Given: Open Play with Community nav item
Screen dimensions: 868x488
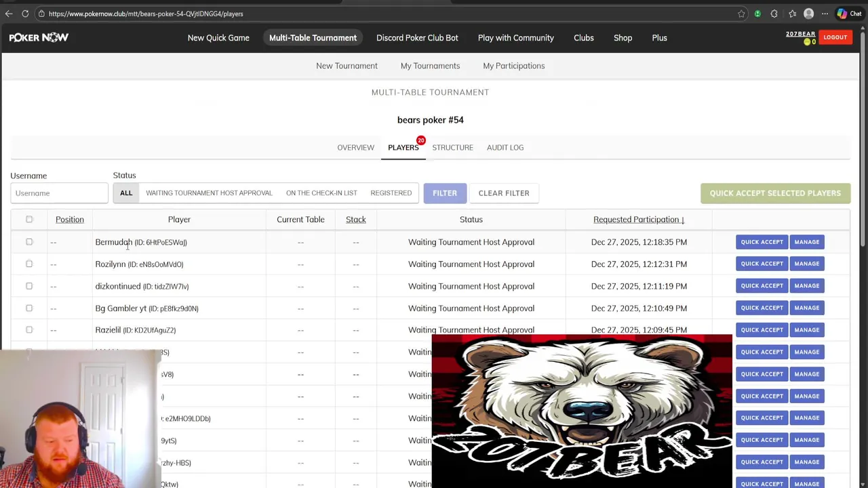Looking at the screenshot, I should [515, 38].
